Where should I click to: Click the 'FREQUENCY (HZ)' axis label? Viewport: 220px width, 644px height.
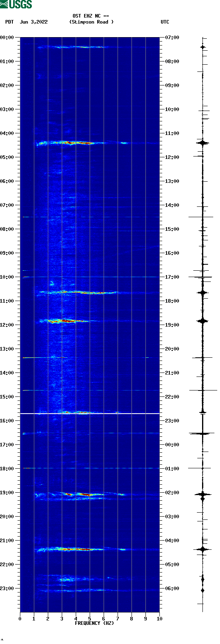[x=94, y=623]
